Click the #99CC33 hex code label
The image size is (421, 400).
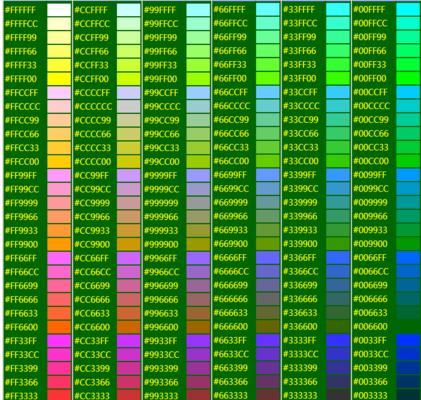[x=161, y=148]
